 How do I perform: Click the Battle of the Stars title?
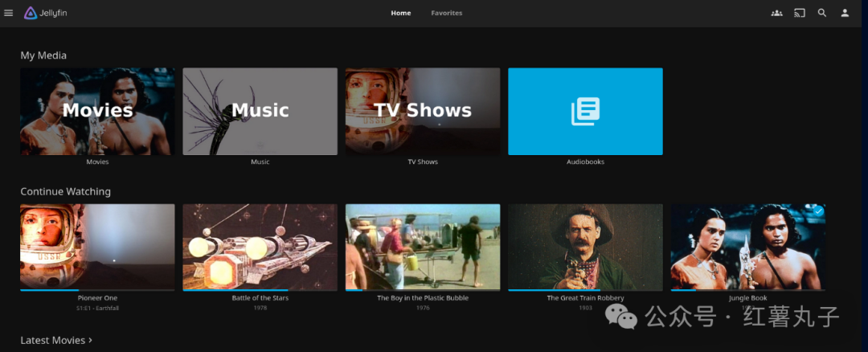[x=260, y=298]
